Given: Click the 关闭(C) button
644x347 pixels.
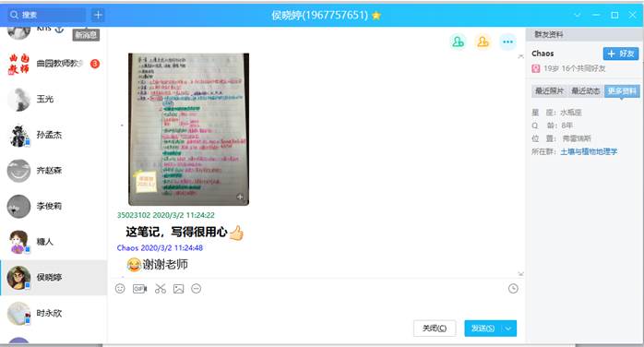Looking at the screenshot, I should [435, 329].
